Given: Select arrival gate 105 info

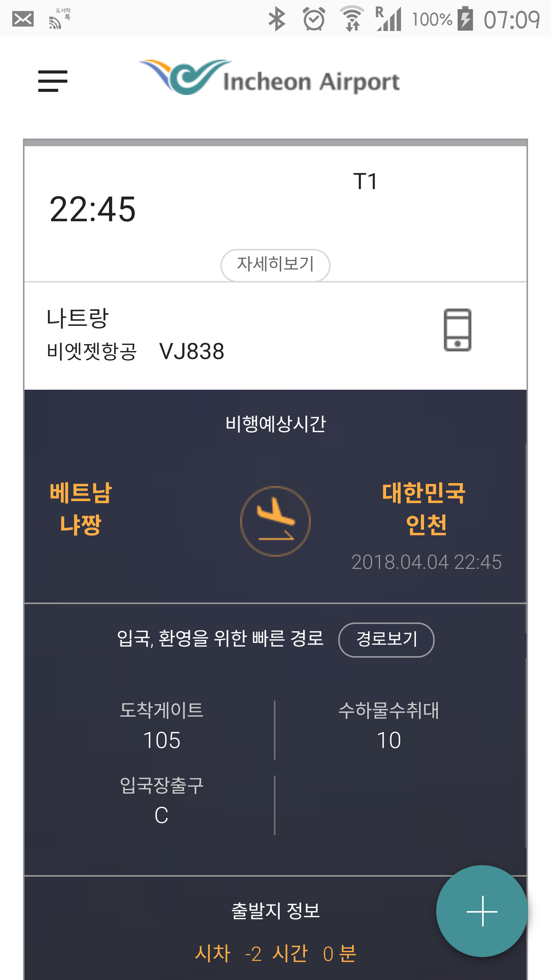Looking at the screenshot, I should click(161, 740).
